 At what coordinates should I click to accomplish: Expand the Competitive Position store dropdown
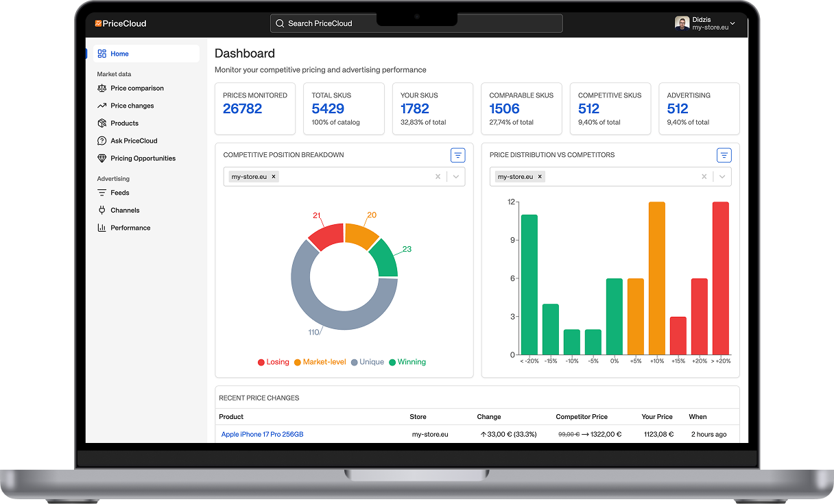456,177
